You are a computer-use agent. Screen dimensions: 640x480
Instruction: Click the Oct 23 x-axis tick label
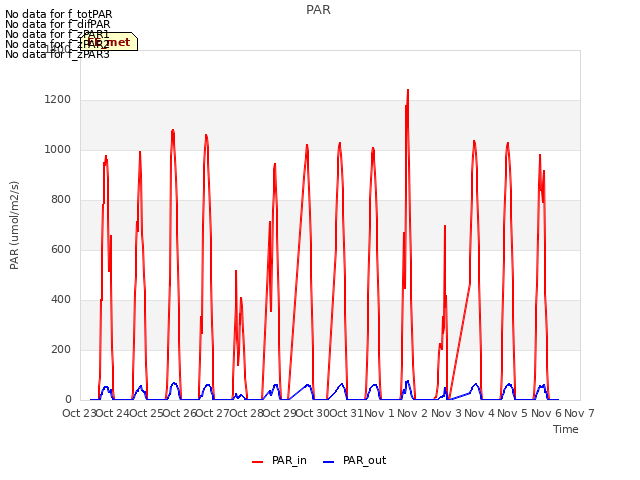tap(79, 413)
